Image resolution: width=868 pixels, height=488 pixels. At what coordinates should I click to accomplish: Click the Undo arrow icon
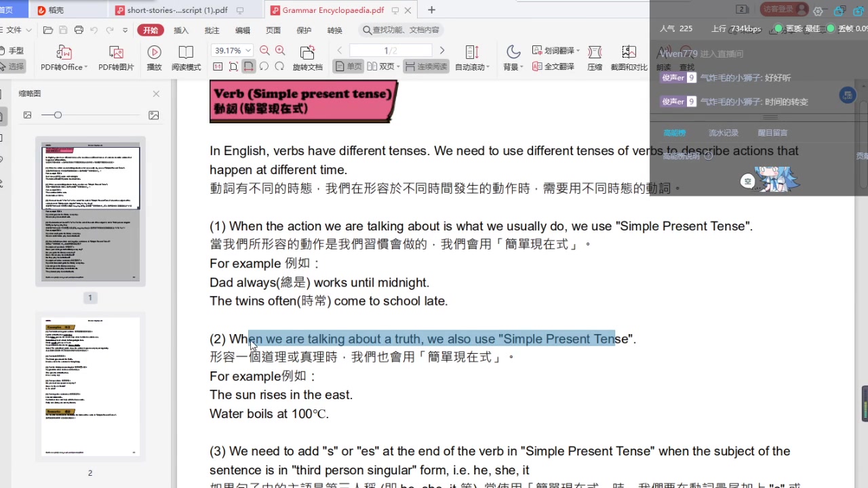[94, 30]
